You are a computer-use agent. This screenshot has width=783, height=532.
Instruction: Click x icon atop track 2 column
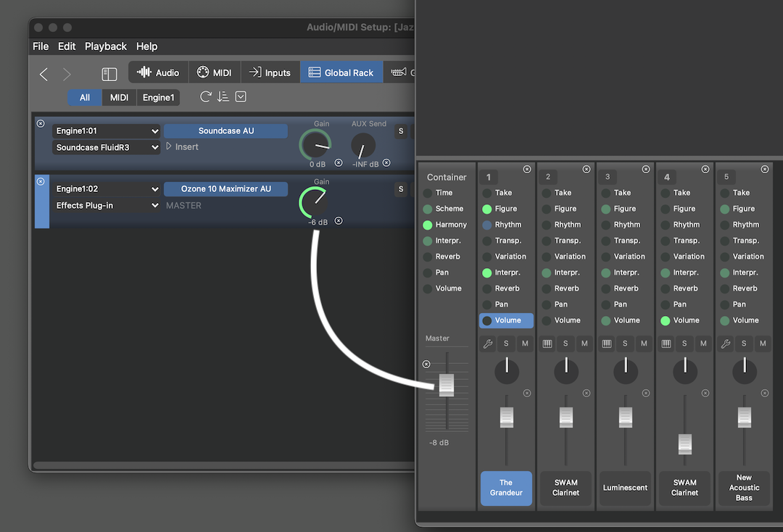click(x=587, y=169)
